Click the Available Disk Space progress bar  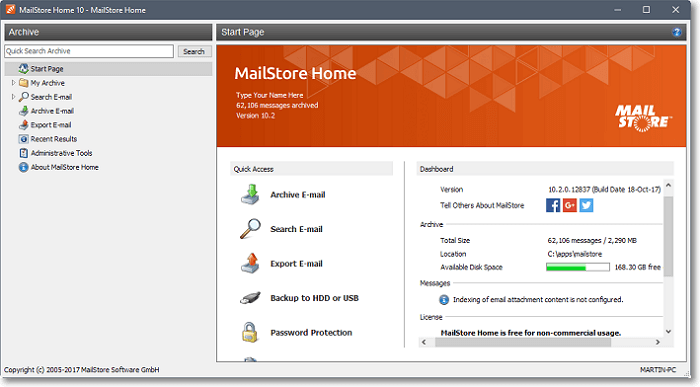coord(578,267)
